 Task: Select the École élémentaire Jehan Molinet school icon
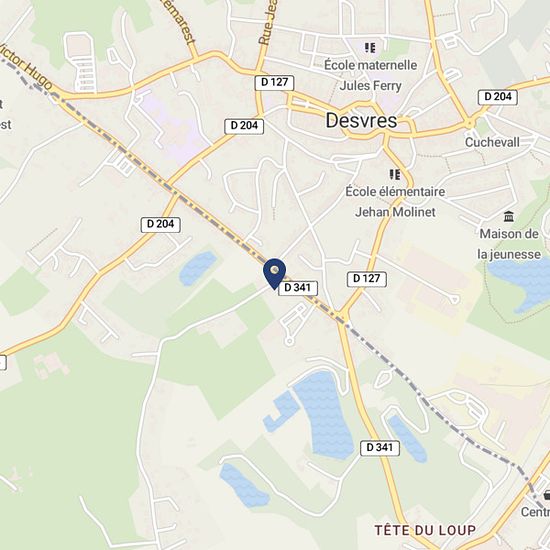[395, 174]
